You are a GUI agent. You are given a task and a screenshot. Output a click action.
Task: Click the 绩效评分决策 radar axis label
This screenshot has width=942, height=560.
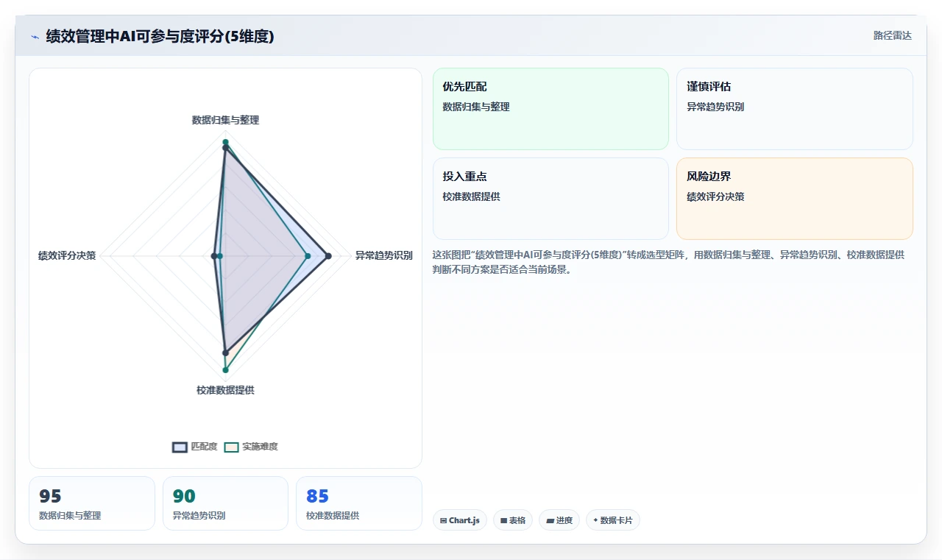(67, 256)
